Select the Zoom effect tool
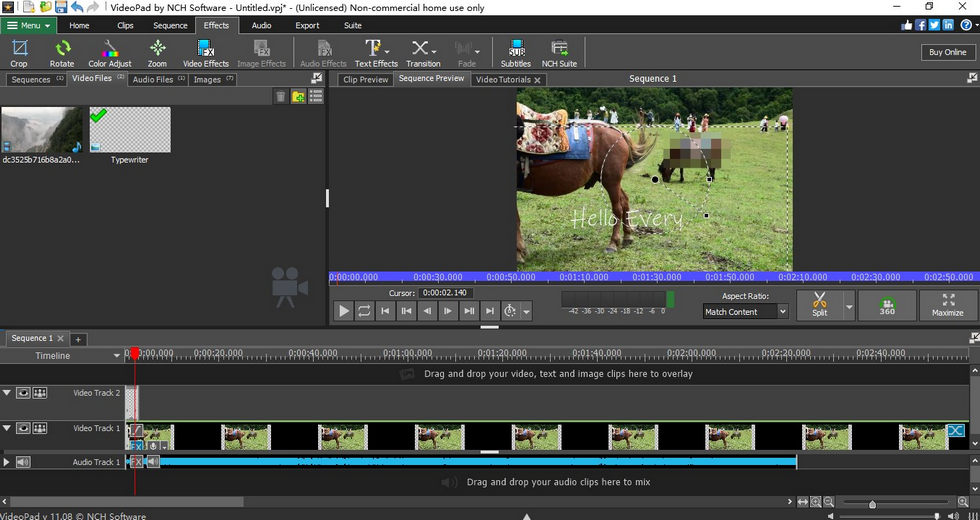 pos(158,52)
